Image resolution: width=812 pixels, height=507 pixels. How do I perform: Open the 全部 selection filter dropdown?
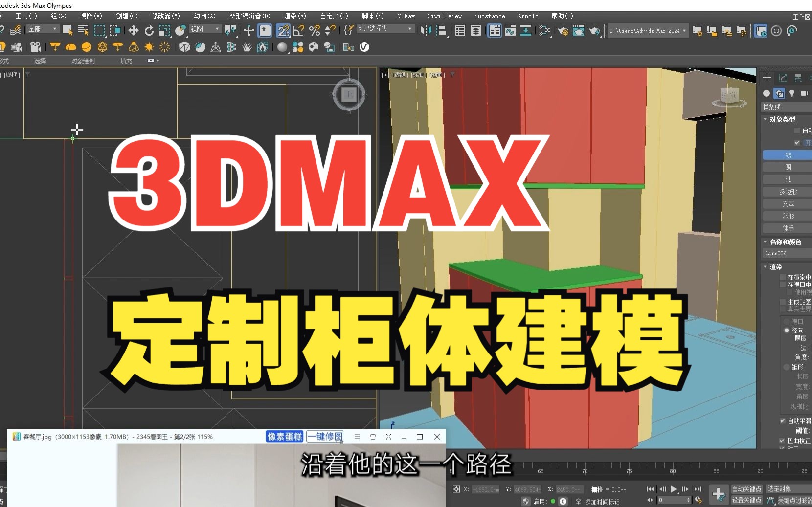[43, 29]
